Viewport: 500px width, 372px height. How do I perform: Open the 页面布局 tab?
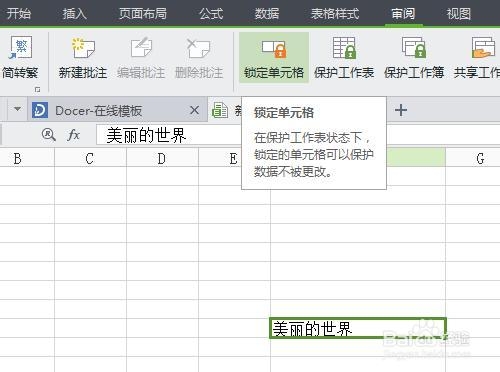point(143,13)
